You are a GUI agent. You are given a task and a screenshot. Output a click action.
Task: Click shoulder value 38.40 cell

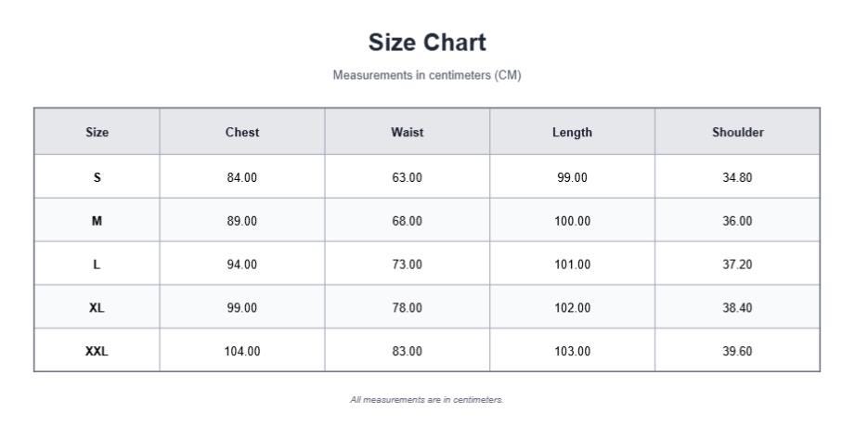[737, 307]
